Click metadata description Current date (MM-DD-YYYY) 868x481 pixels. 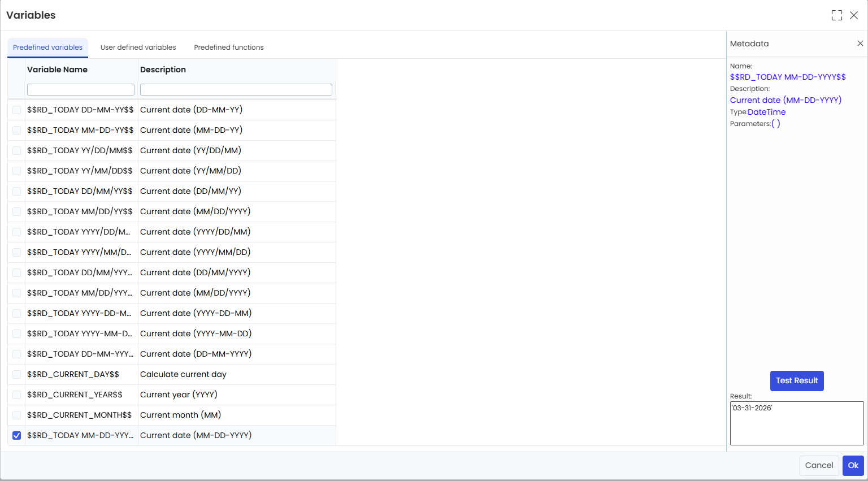785,100
